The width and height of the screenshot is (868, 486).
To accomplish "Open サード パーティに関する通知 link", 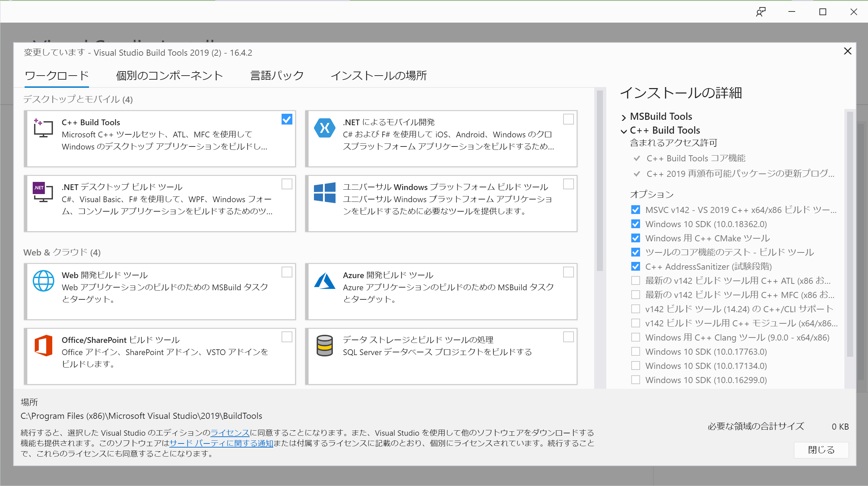I will 221,443.
